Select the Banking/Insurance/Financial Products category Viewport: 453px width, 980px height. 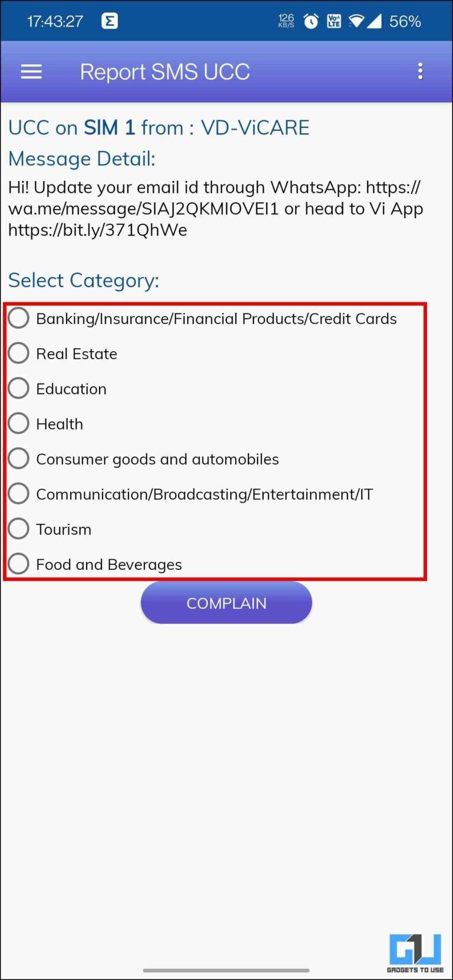pos(18,317)
